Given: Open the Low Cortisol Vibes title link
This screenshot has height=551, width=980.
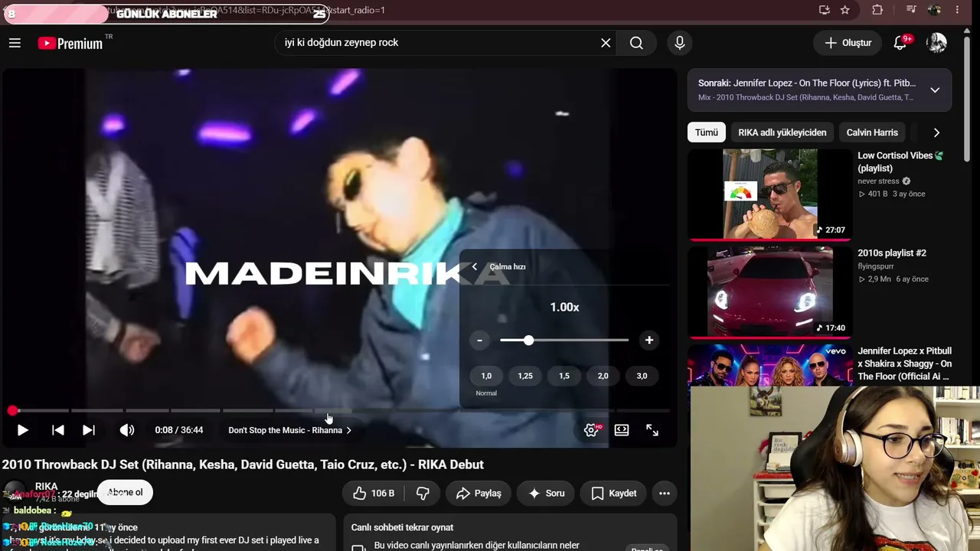Looking at the screenshot, I should point(900,161).
